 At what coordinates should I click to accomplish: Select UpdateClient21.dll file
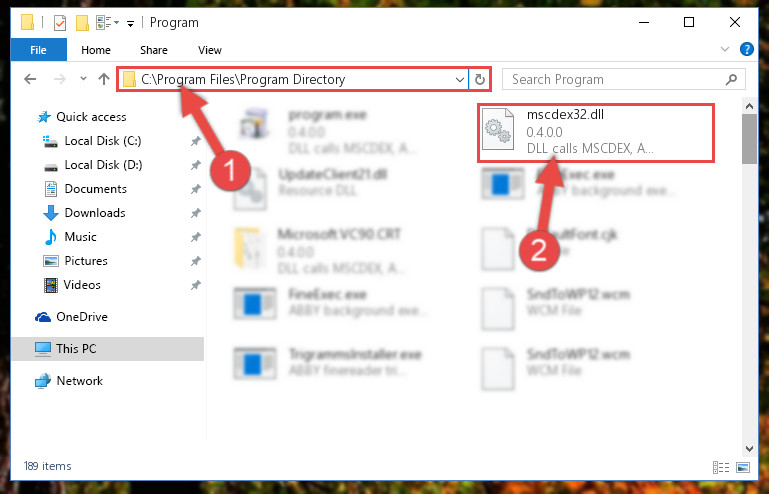point(311,190)
